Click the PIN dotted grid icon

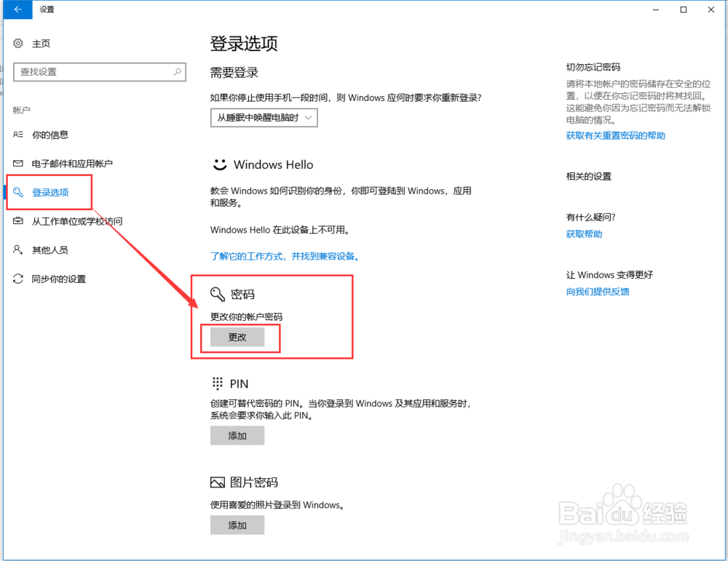(x=217, y=383)
